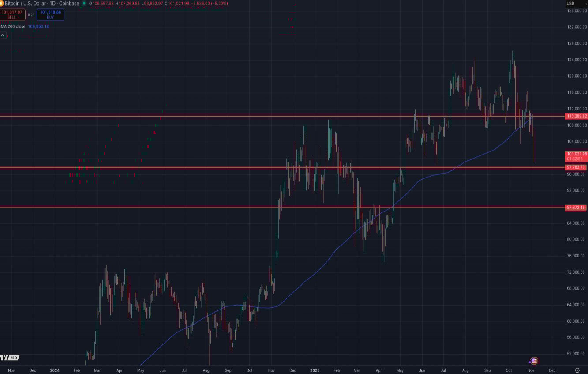Click the Bitcoin symbol logo icon
Viewport: 588px width, 374px height.
(1, 4)
